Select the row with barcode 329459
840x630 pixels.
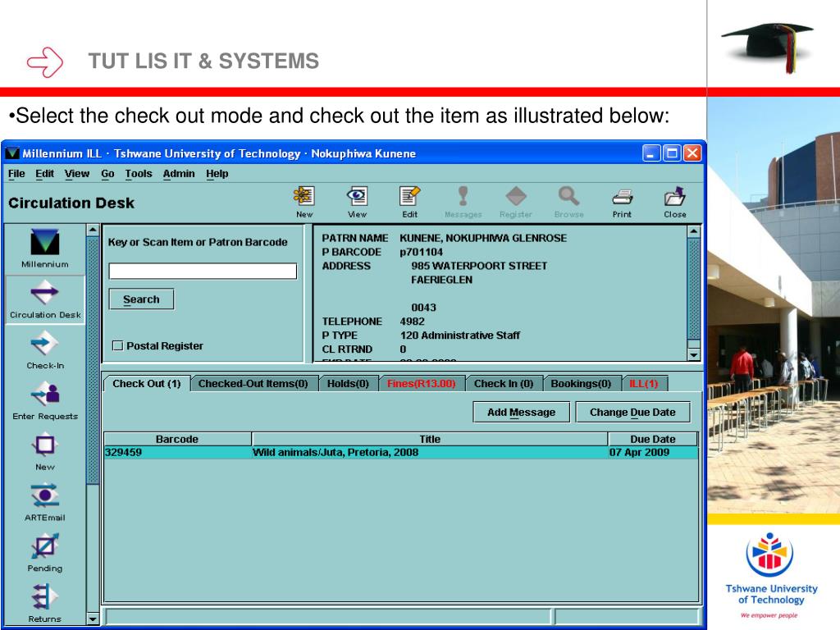pyautogui.click(x=400, y=452)
